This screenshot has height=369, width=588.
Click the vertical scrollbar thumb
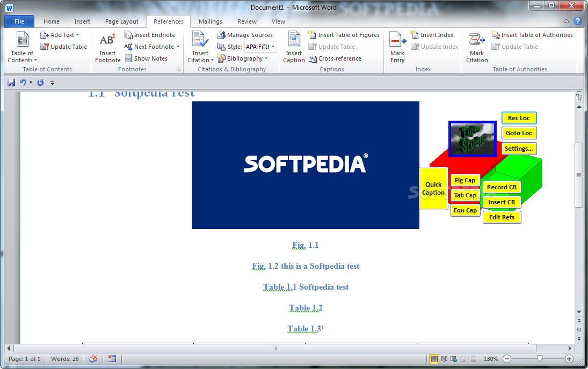(579, 175)
